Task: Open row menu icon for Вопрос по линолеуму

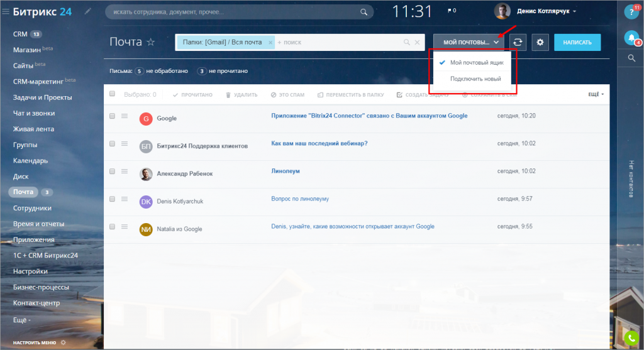Action: click(125, 199)
